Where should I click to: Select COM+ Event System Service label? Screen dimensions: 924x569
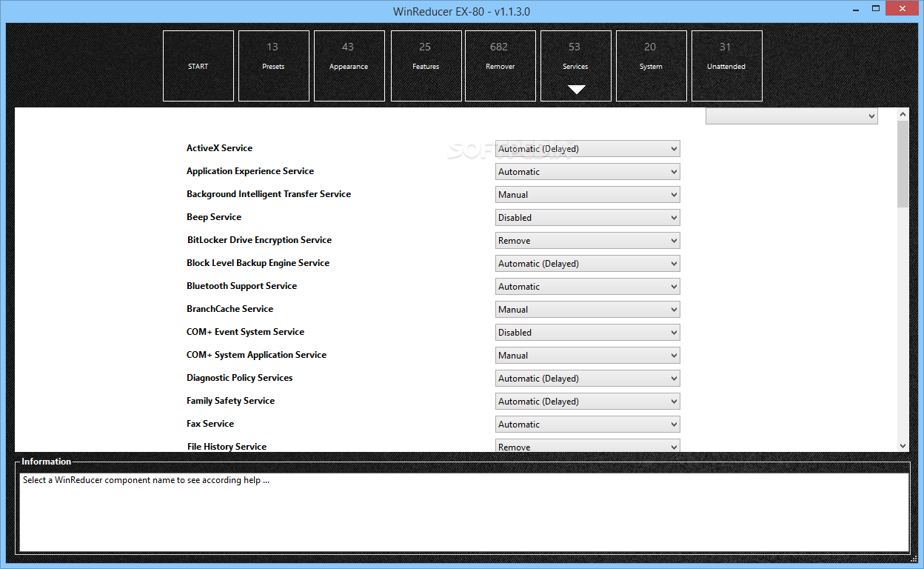(x=245, y=332)
